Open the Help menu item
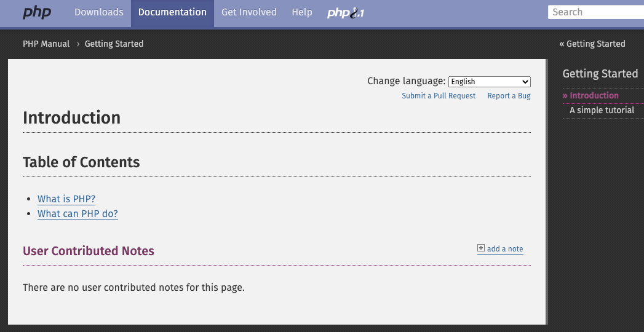 pyautogui.click(x=302, y=12)
